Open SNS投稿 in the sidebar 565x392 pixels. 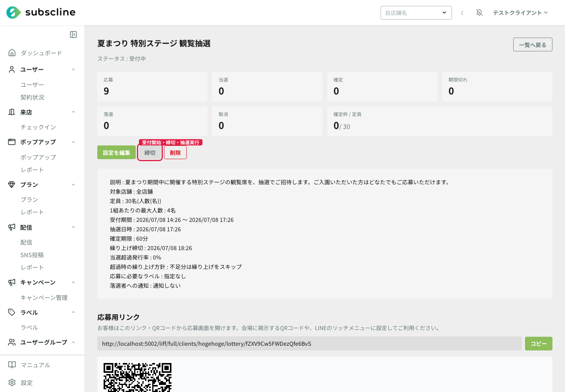(32, 255)
